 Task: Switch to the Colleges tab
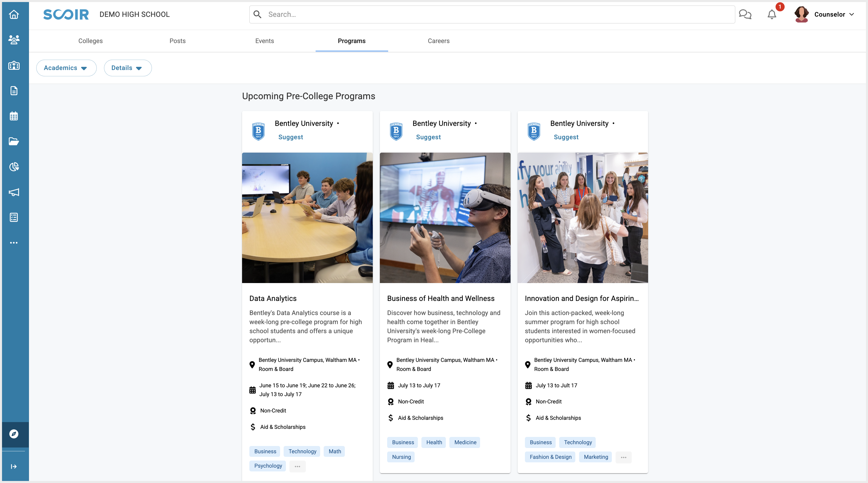(90, 41)
